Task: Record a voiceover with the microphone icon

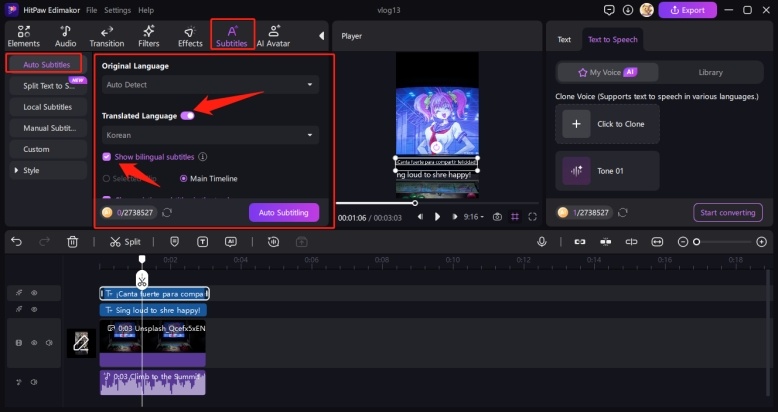Action: coord(542,242)
